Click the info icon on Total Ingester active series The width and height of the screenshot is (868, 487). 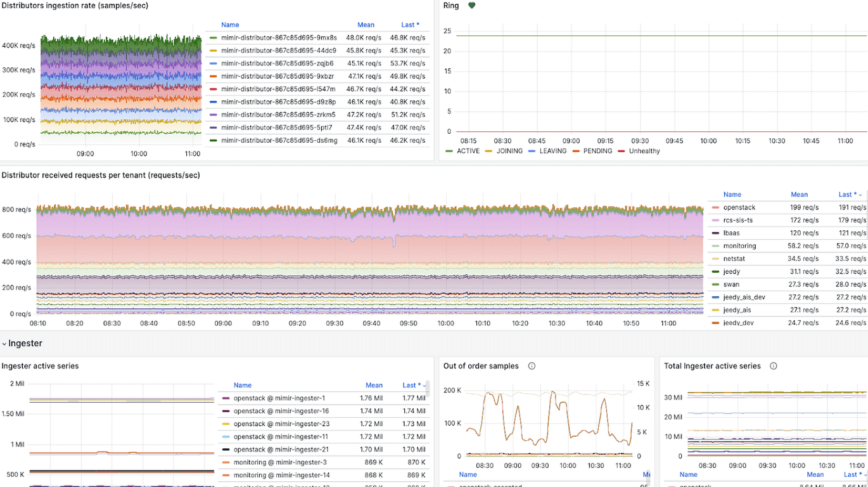[x=772, y=366]
